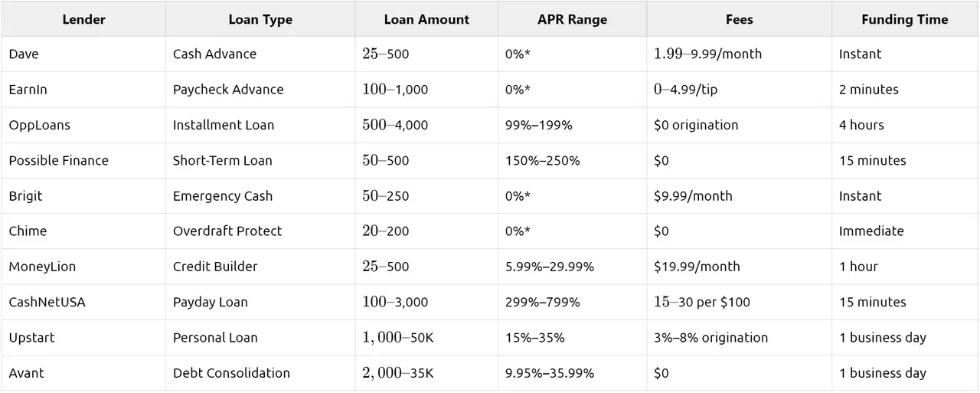Select the 4 hours funding time cell
This screenshot has width=980, height=393.
click(x=905, y=125)
